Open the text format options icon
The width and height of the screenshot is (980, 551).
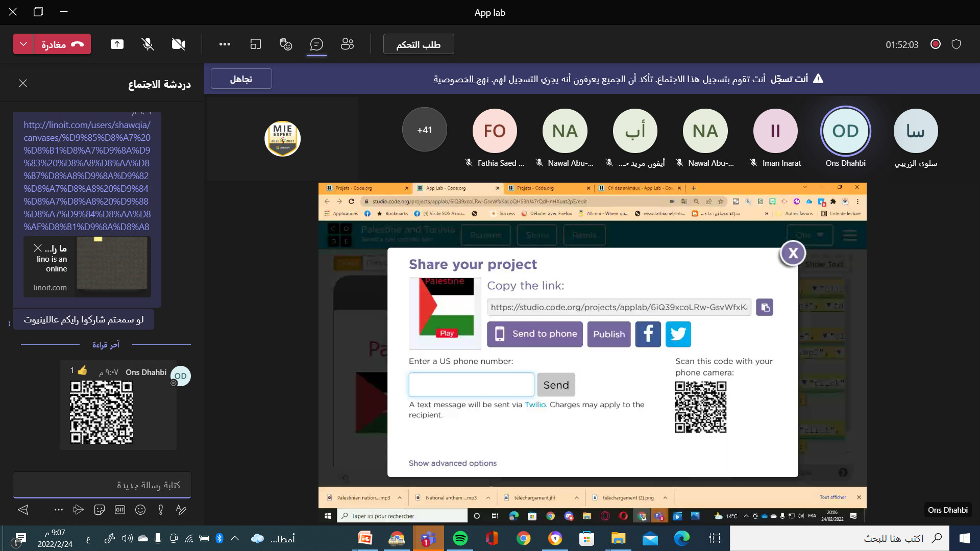click(x=181, y=509)
